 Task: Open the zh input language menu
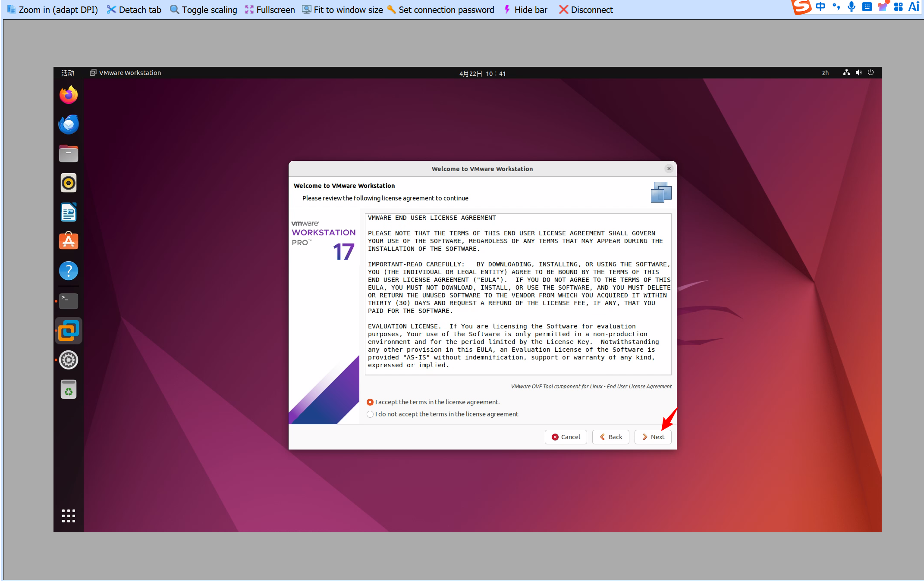(x=825, y=73)
